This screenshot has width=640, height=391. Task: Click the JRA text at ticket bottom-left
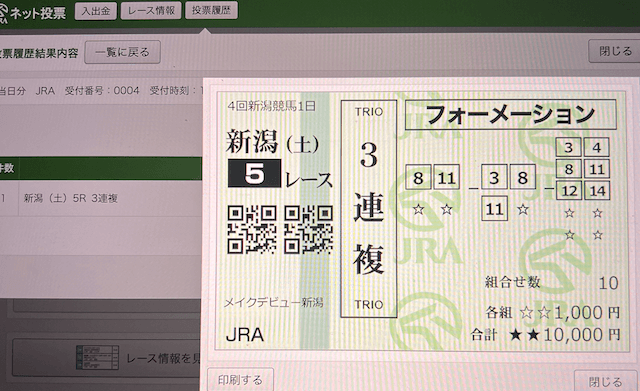click(x=244, y=335)
